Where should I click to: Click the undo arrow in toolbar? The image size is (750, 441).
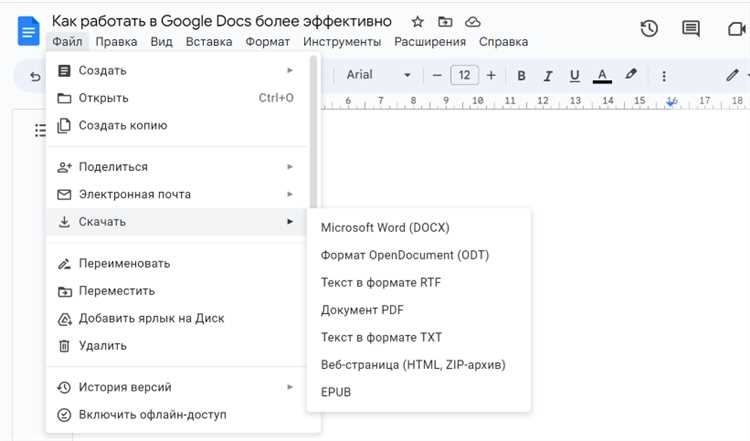click(35, 76)
